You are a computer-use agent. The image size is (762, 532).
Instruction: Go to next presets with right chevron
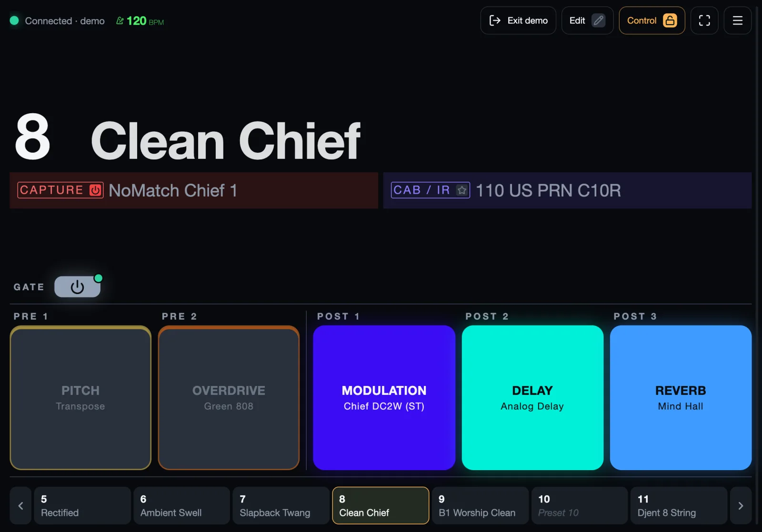741,505
